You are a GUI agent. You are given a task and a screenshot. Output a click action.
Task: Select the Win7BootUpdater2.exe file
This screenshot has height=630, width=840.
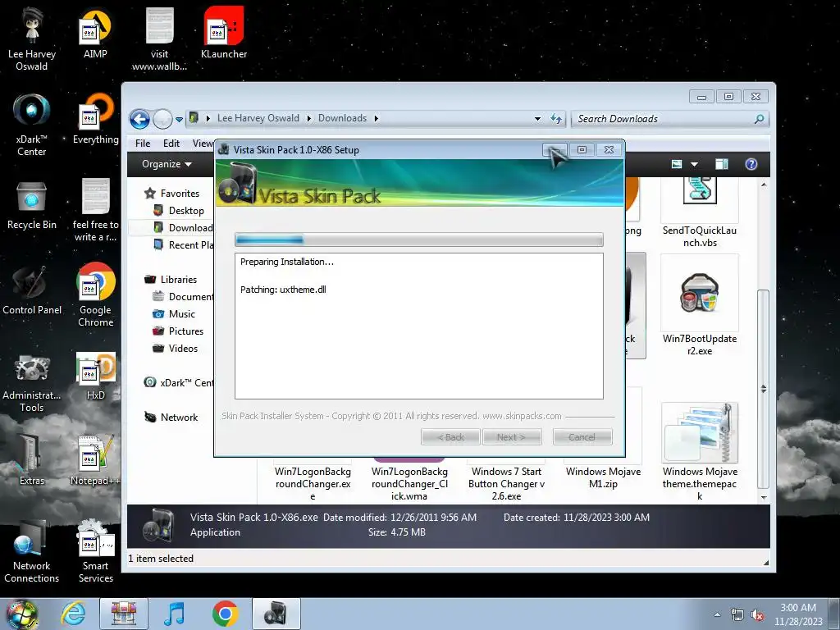click(x=699, y=307)
